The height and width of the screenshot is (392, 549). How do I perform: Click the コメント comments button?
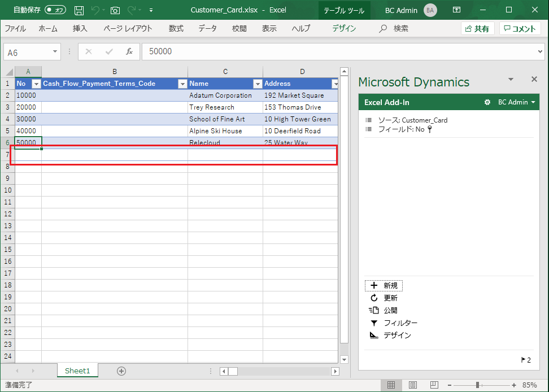[520, 29]
